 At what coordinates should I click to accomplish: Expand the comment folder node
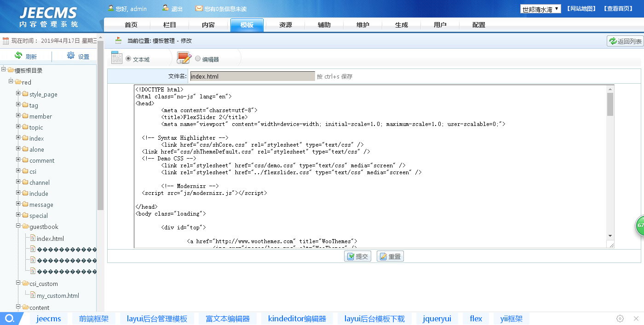click(x=18, y=160)
